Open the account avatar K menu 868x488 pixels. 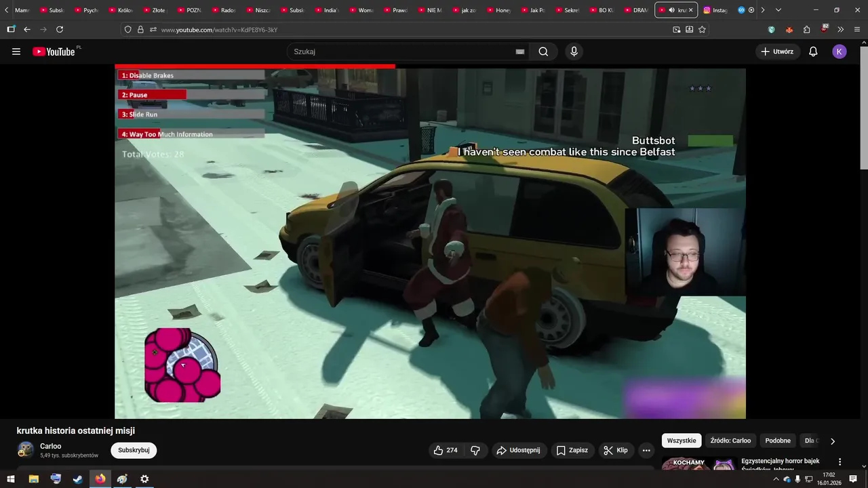click(840, 52)
